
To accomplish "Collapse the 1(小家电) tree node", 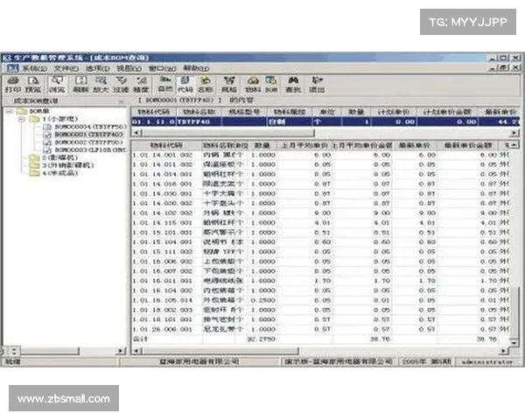I will pos(20,119).
